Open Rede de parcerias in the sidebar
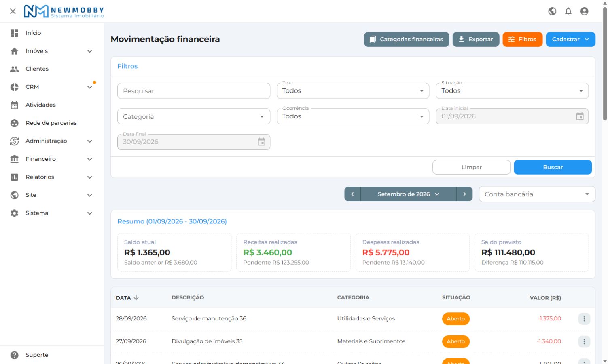Image resolution: width=608 pixels, height=364 pixels. click(x=52, y=123)
